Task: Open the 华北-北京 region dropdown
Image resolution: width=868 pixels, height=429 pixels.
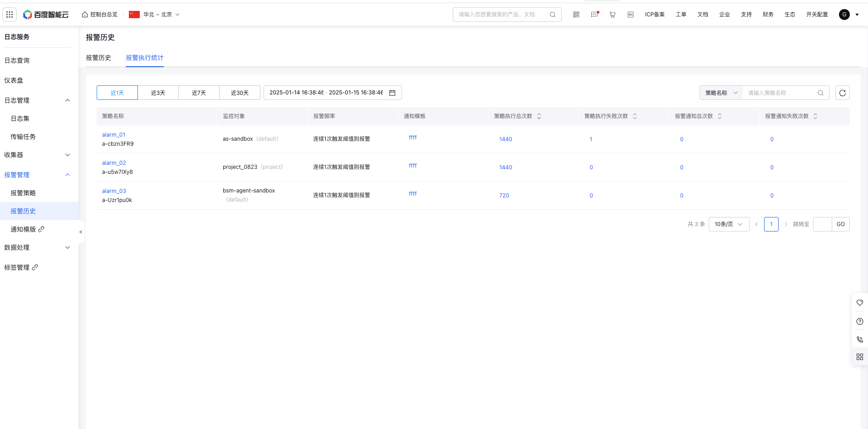Action: coord(154,15)
